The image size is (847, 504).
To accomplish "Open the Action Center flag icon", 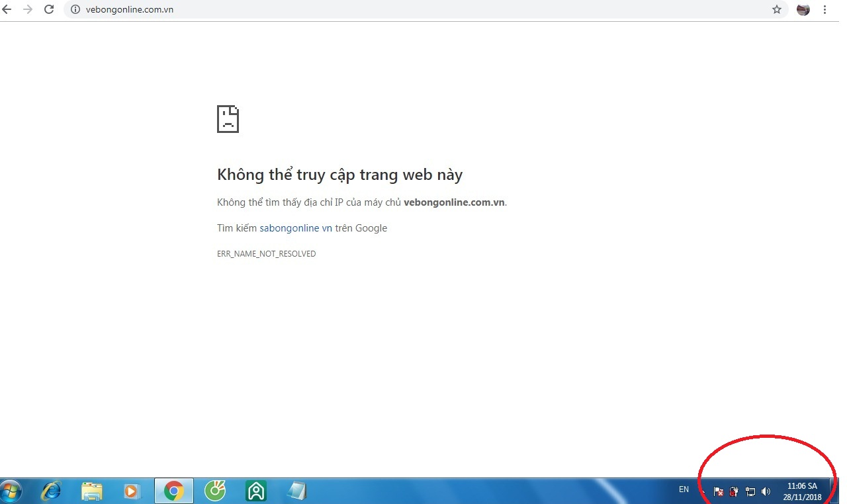I will click(719, 491).
